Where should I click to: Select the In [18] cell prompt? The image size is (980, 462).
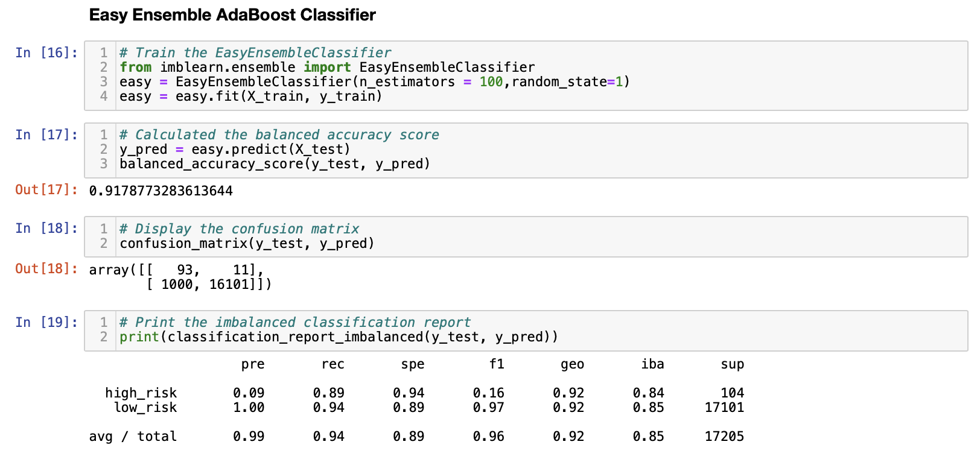click(46, 228)
